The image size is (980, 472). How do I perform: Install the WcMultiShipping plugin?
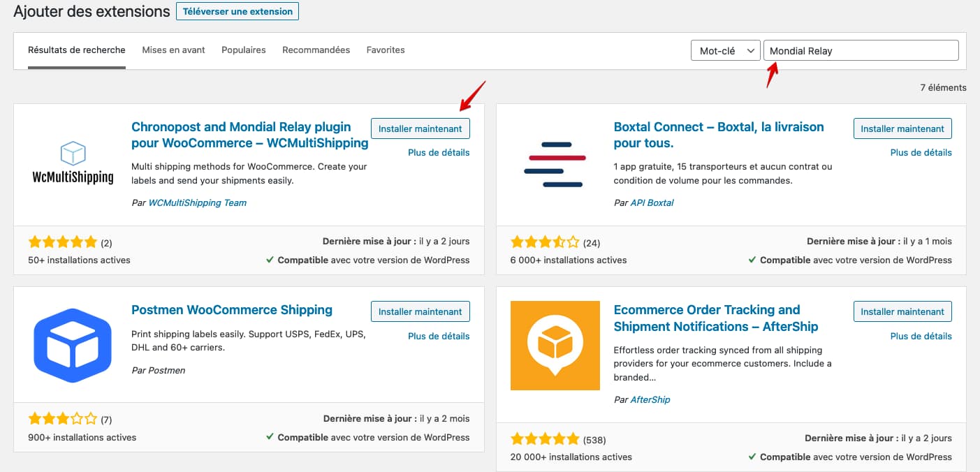click(420, 128)
